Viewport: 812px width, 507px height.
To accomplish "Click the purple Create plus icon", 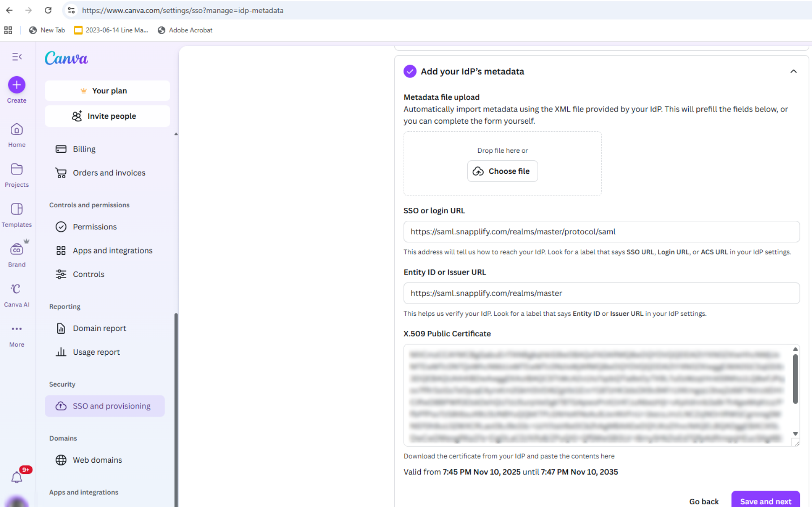I will [17, 85].
